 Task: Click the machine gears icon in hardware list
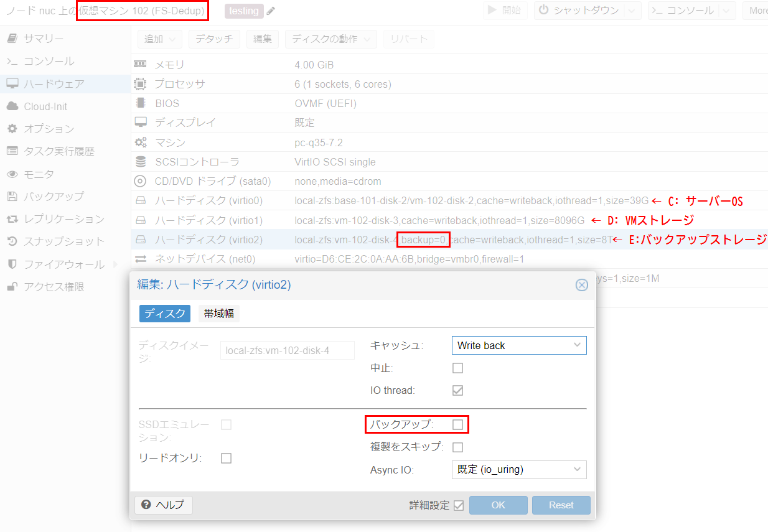(x=141, y=142)
